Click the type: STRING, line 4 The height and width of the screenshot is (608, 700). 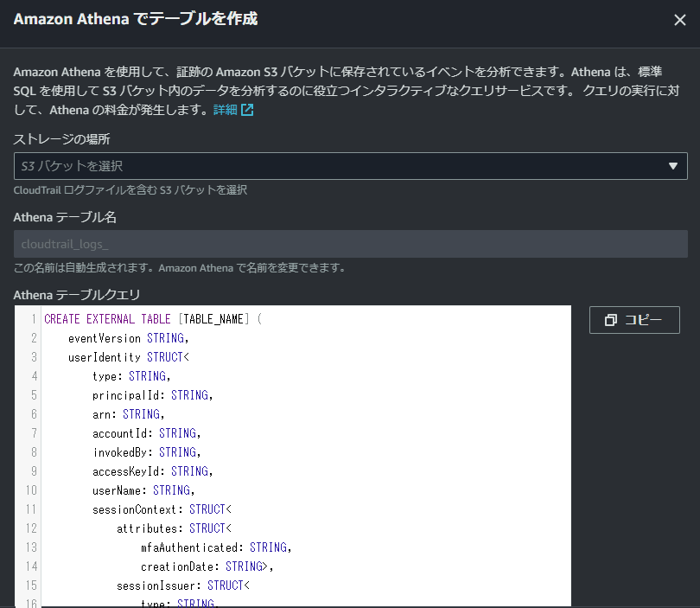point(131,376)
